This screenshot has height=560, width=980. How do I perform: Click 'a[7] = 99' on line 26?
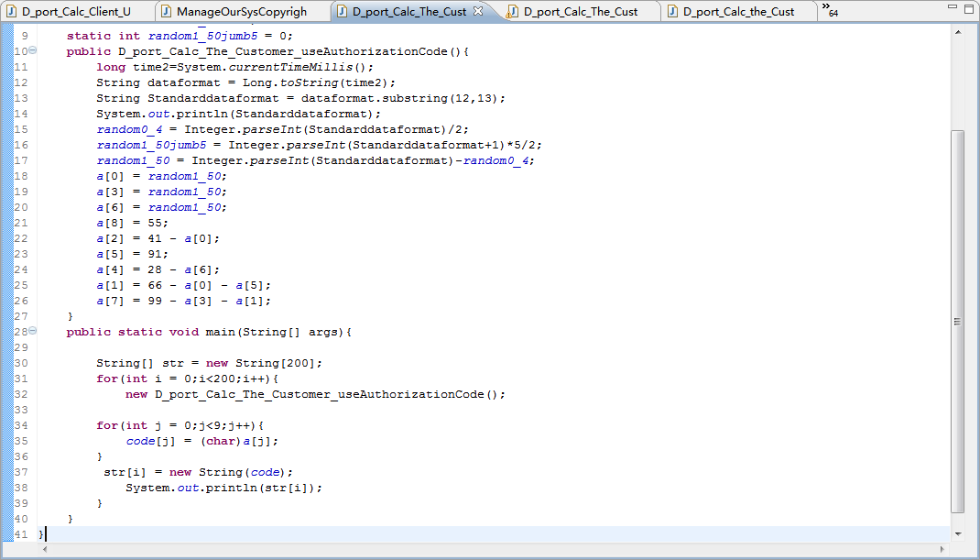[x=129, y=301]
